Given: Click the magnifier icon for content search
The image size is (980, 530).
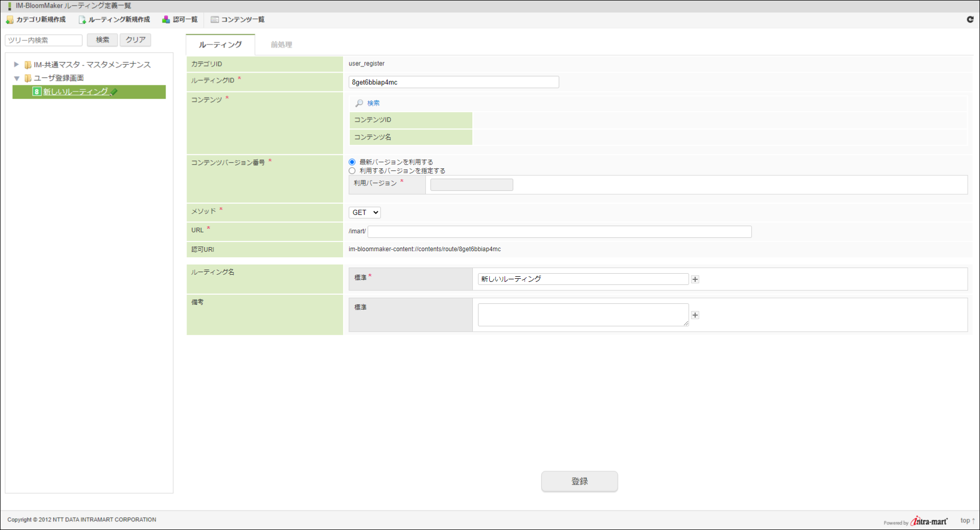Looking at the screenshot, I should pyautogui.click(x=359, y=103).
